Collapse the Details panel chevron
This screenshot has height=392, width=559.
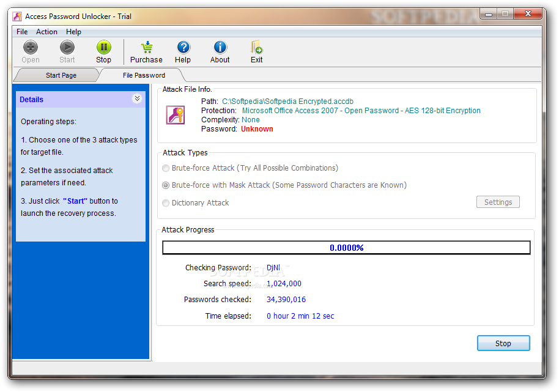point(137,98)
